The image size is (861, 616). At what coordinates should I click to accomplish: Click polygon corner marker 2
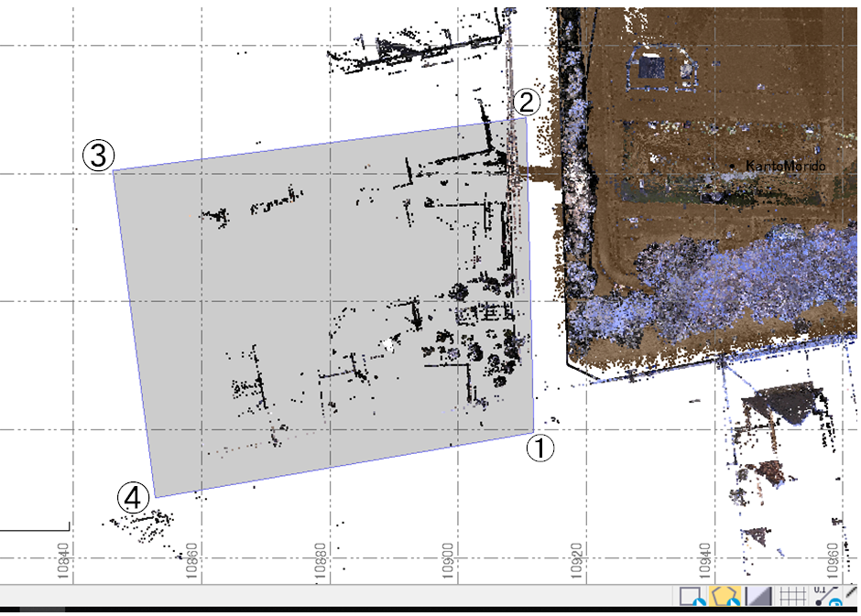528,102
